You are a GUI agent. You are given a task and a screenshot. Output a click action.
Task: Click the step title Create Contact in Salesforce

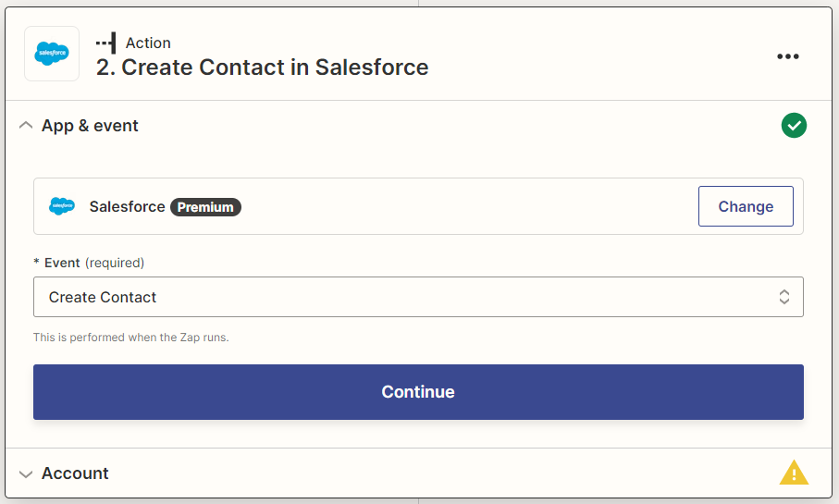pos(263,68)
